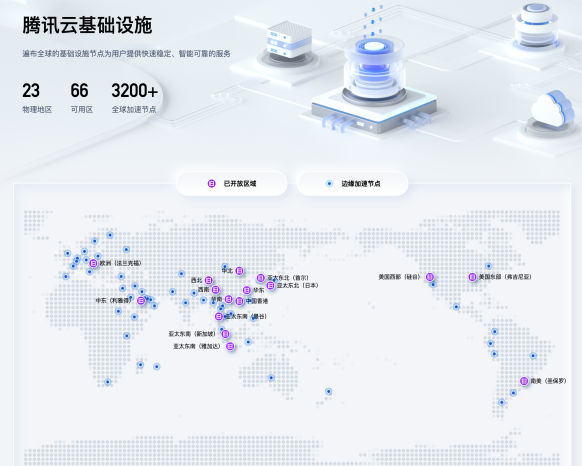Click the 欧洲（法兰克福）label text
The width and height of the screenshot is (582, 466).
pyautogui.click(x=121, y=263)
